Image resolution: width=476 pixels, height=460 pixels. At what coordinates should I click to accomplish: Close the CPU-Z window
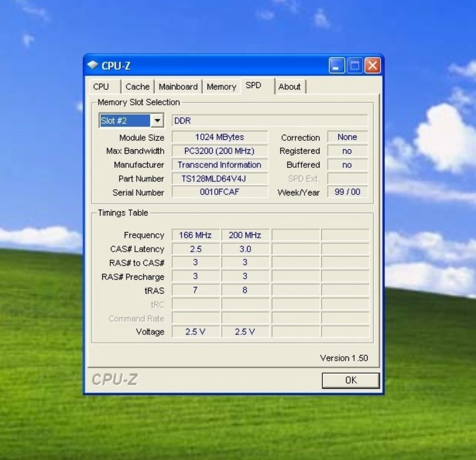point(372,65)
